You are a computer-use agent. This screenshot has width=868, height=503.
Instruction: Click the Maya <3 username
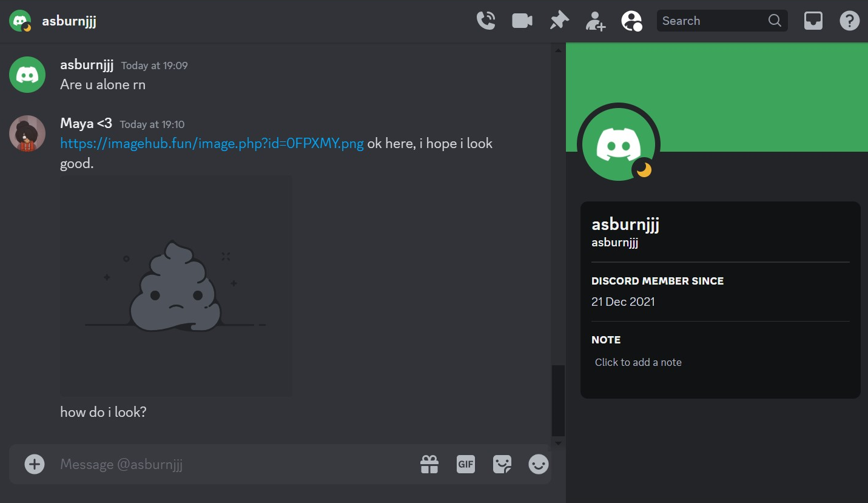86,124
